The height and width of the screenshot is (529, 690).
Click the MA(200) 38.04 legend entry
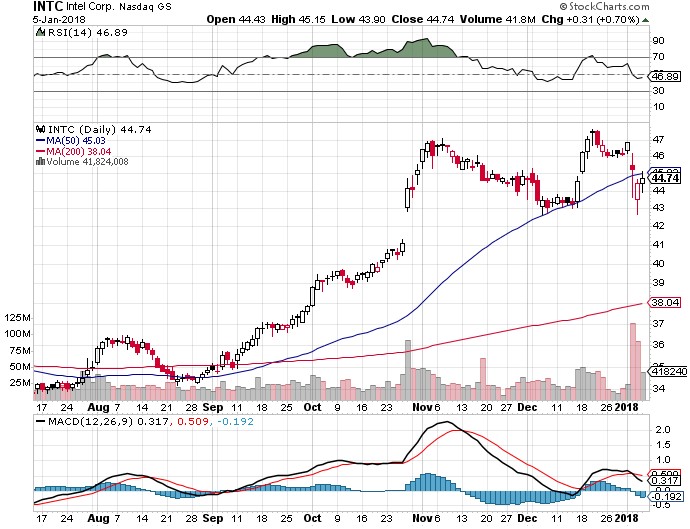click(x=73, y=151)
